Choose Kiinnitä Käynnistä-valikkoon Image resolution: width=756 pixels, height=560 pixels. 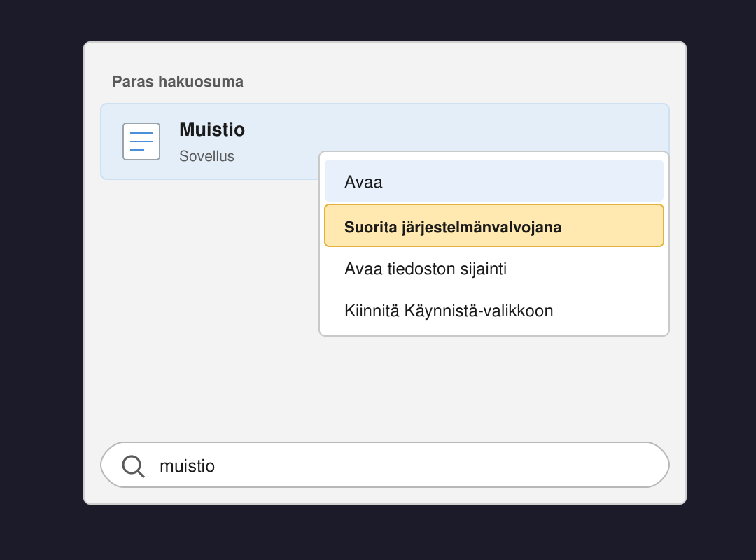(494, 311)
